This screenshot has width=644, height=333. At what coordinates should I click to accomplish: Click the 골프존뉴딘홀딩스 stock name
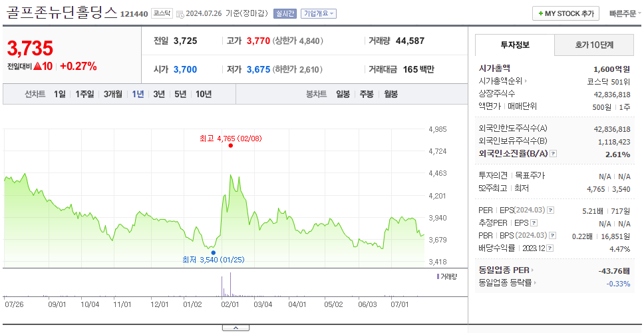[62, 13]
